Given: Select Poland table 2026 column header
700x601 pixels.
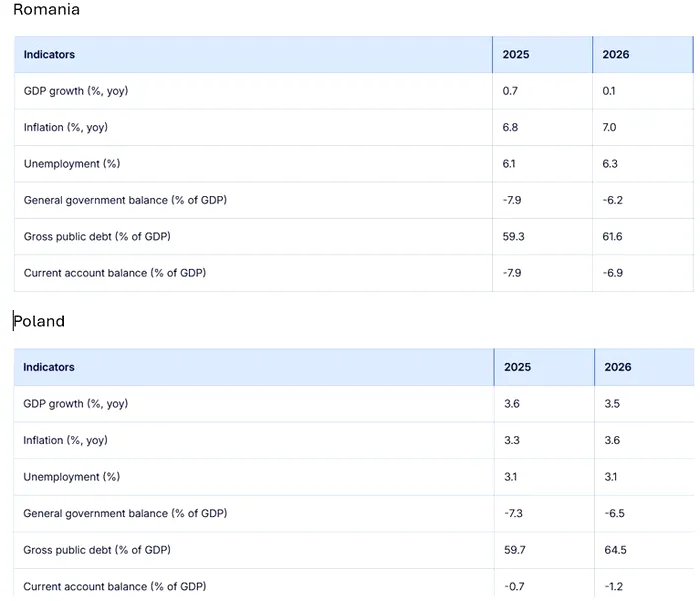Looking at the screenshot, I should tap(618, 367).
